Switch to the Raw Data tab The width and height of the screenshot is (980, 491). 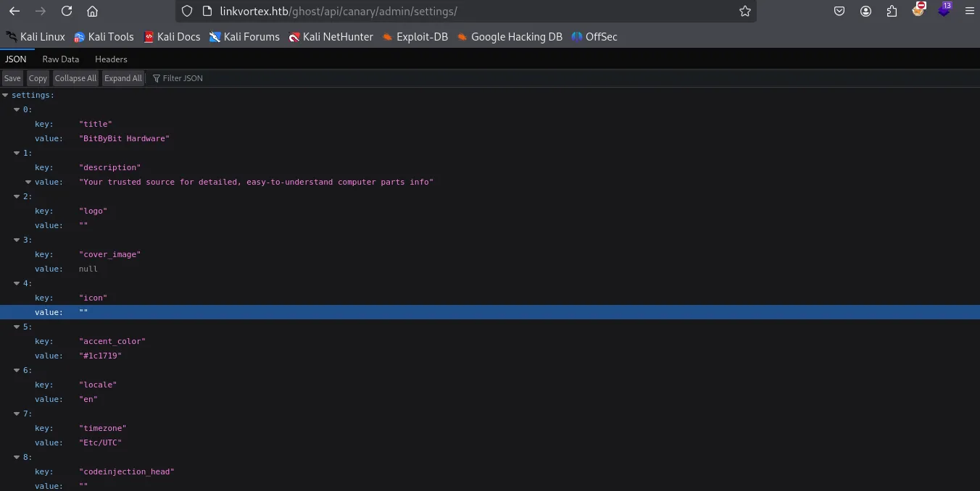[61, 59]
